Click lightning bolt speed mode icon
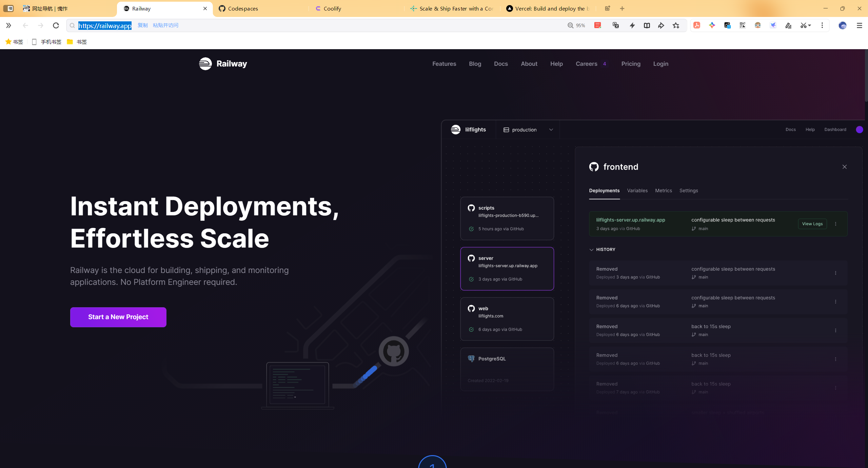Image resolution: width=868 pixels, height=468 pixels. coord(632,25)
